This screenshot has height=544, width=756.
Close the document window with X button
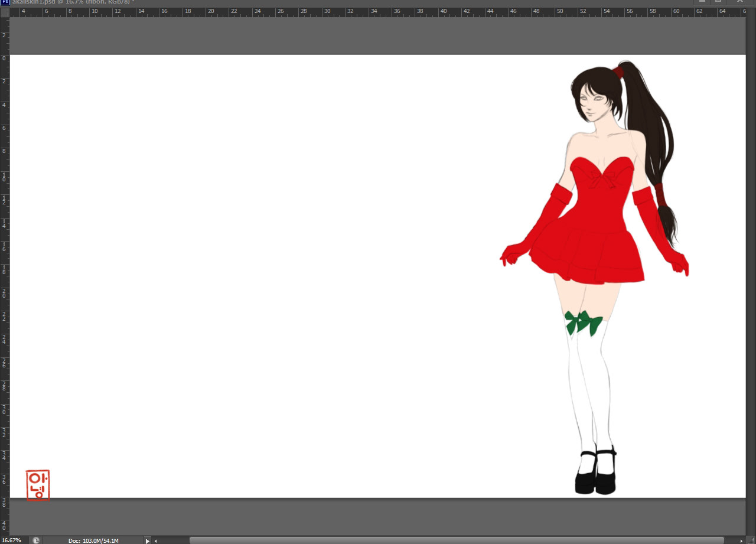coord(739,2)
